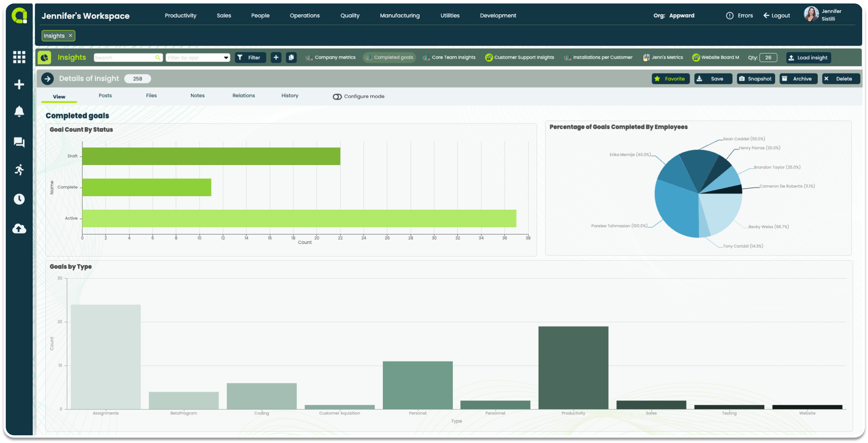Open the Filter by app dropdown
Screen dimensions: 868x443
tap(198, 57)
